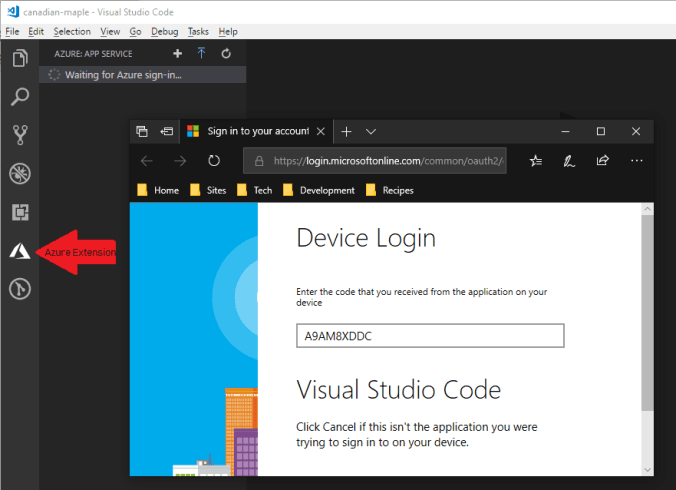This screenshot has width=676, height=490.
Task: Close the browser window
Action: [636, 131]
